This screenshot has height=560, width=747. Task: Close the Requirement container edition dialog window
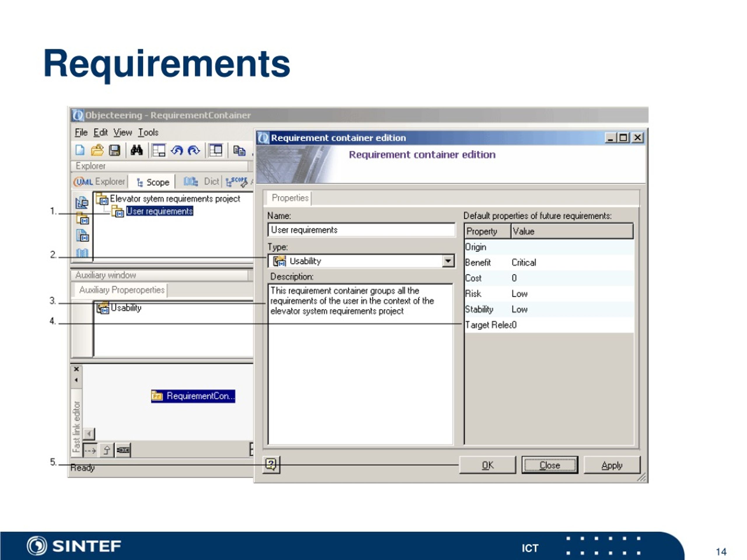tap(638, 138)
